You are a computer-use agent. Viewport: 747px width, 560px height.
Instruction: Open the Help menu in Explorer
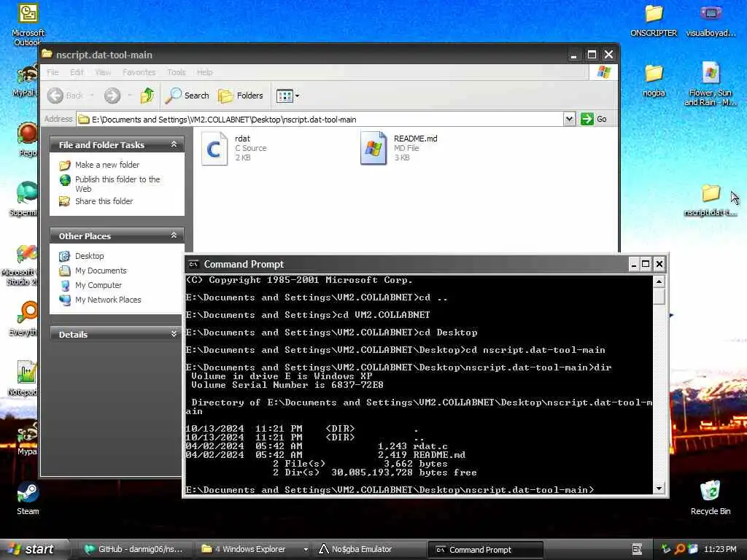point(205,72)
